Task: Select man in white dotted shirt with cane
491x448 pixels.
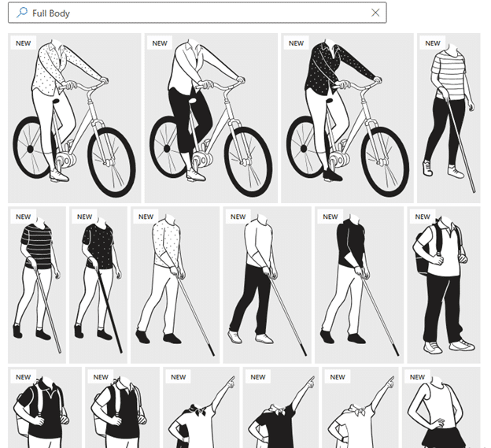Action: (x=173, y=285)
